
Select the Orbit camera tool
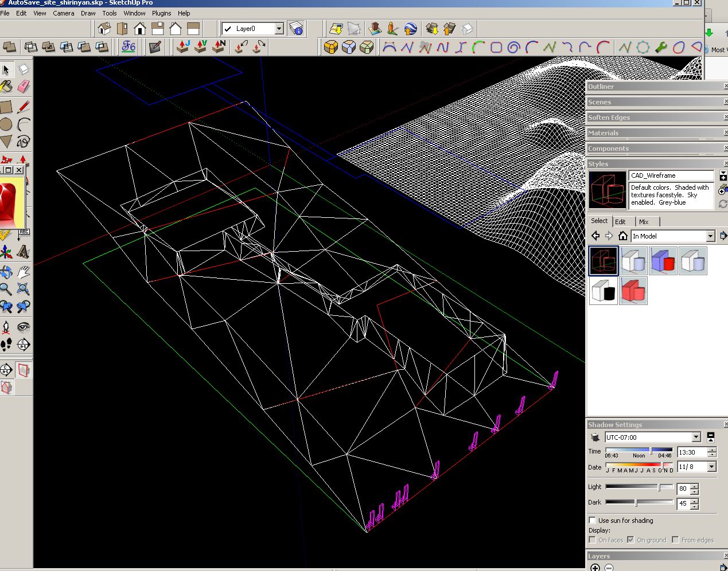(6, 272)
